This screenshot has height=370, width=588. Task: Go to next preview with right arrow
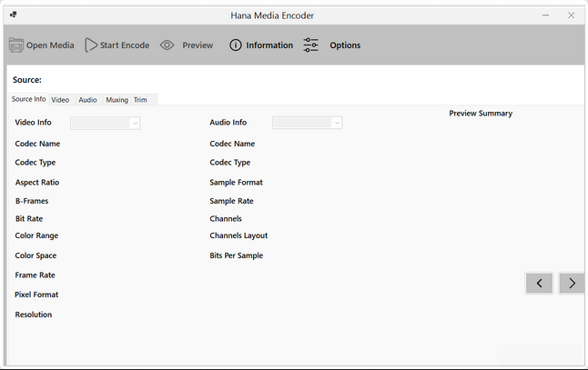(572, 284)
